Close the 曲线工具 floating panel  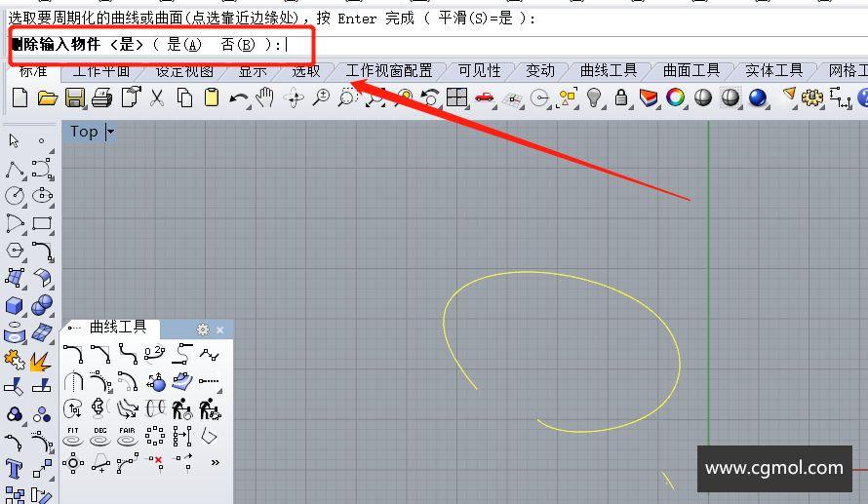coord(220,330)
